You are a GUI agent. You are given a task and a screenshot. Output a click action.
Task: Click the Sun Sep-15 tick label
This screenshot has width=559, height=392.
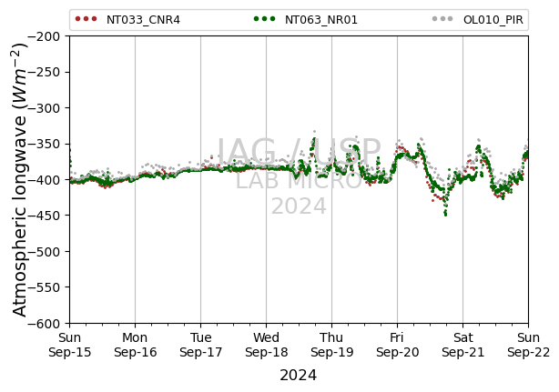[x=69, y=345]
